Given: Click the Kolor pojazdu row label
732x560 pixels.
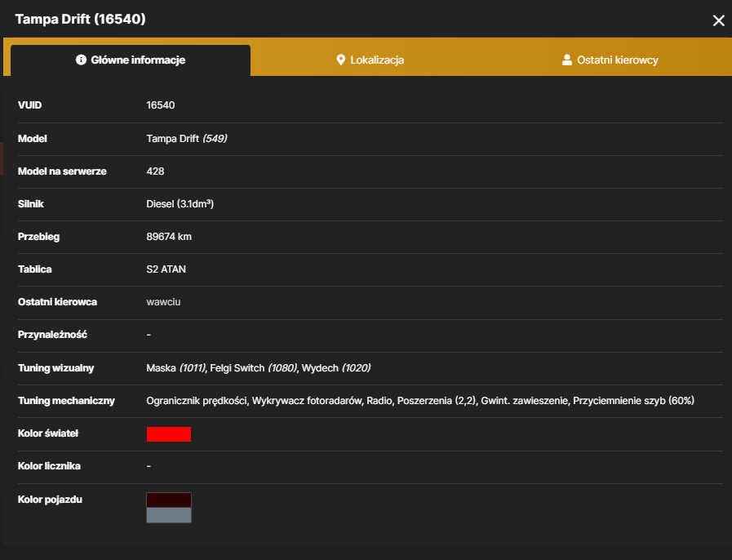Looking at the screenshot, I should pyautogui.click(x=50, y=500).
